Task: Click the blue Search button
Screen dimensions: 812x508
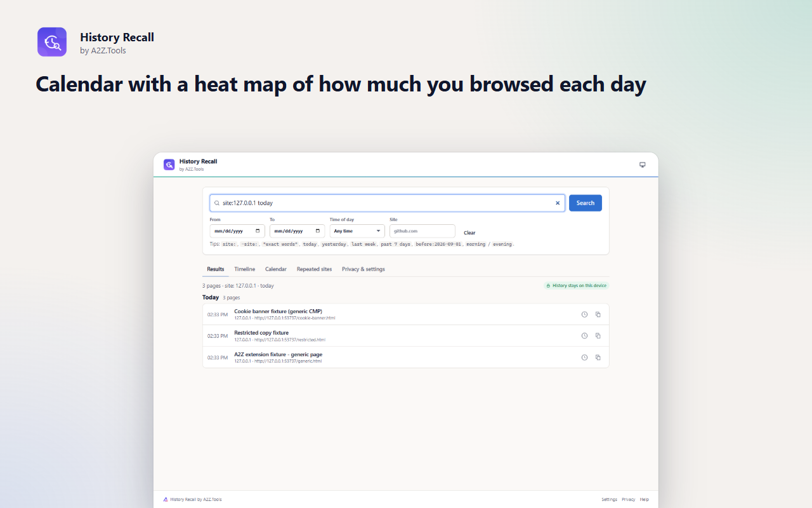Action: 586,203
